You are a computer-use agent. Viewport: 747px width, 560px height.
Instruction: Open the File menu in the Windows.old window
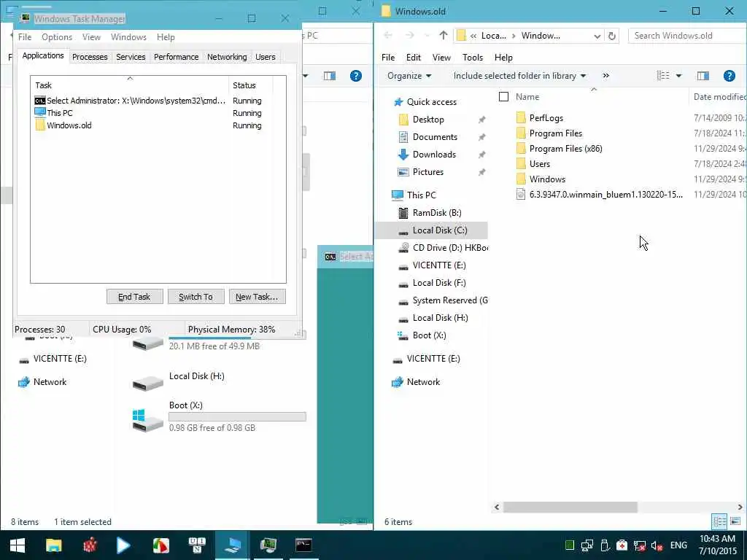(388, 57)
